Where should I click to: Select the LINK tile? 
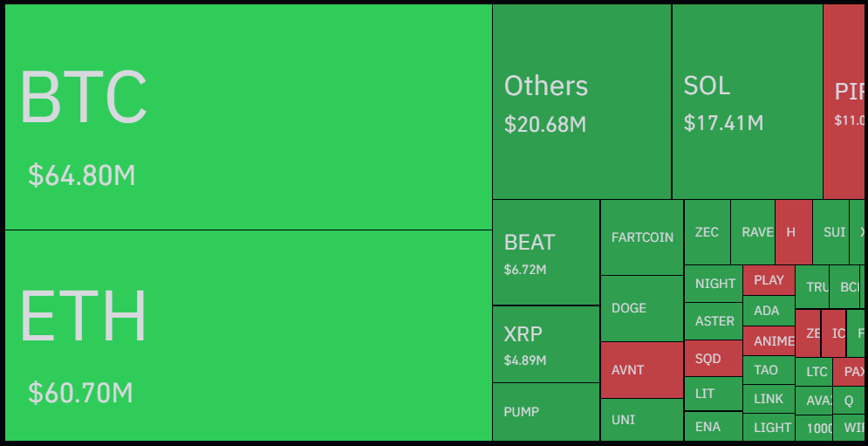tap(769, 399)
